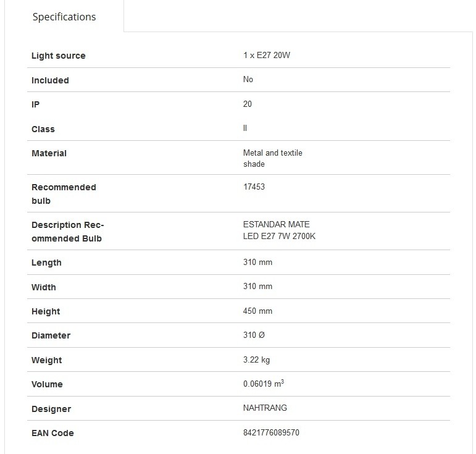Select the Width row label
The height and width of the screenshot is (454, 476).
click(x=44, y=287)
